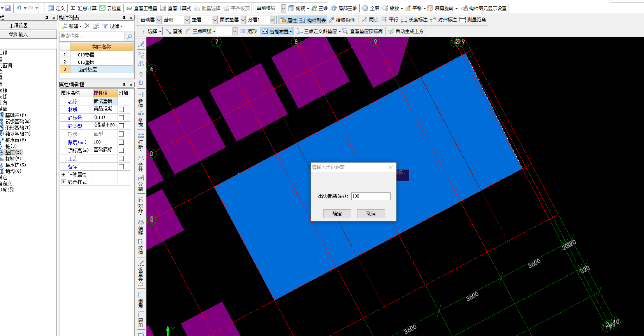Open 查看计算式 formula view
The width and height of the screenshot is (644, 336).
176,8
